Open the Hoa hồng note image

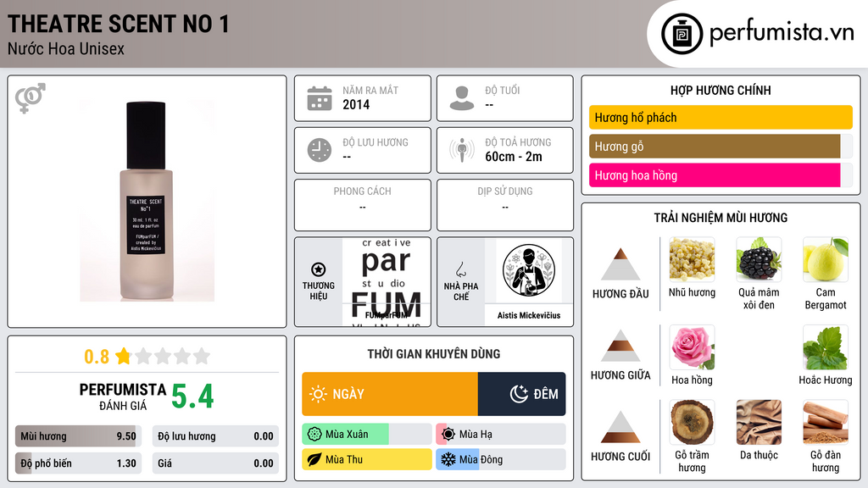tap(692, 347)
